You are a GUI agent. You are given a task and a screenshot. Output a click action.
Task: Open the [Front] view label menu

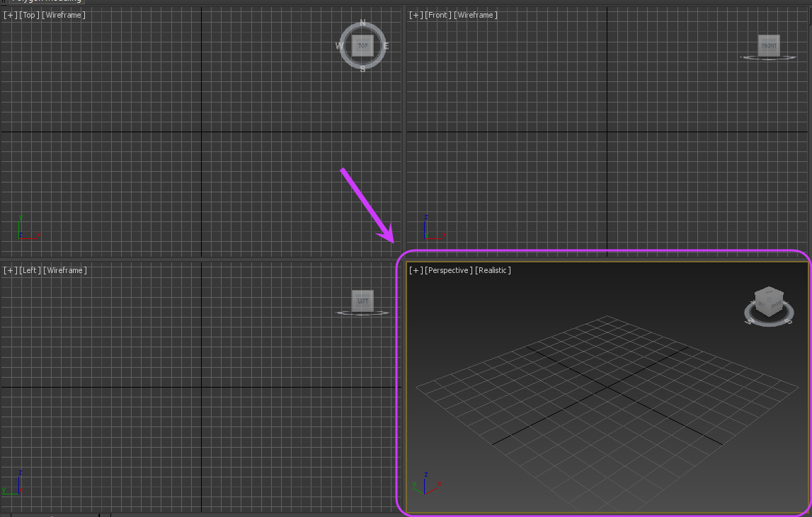coord(438,15)
